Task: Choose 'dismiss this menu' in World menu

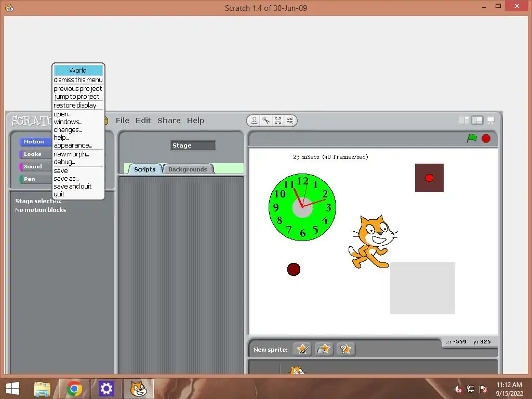Action: coord(78,79)
